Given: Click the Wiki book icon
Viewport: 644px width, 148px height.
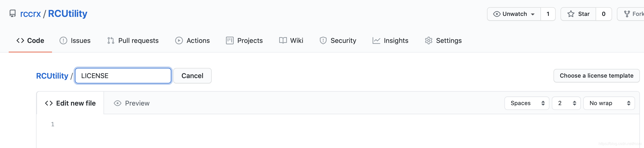Looking at the screenshot, I should click(283, 40).
